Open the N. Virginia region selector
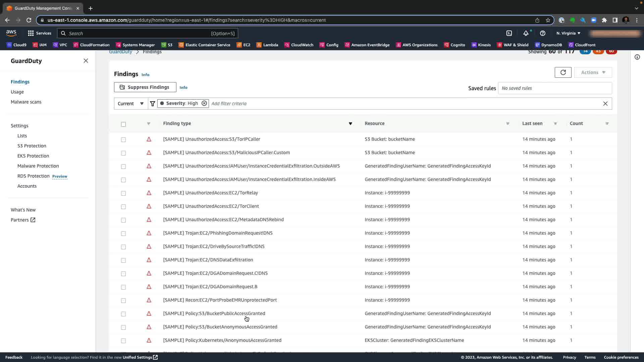 point(568,33)
